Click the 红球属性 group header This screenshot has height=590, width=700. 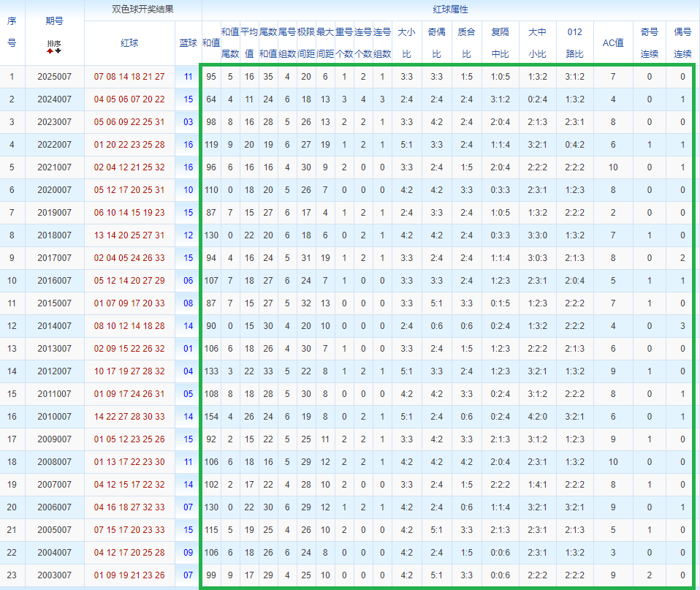tap(450, 10)
